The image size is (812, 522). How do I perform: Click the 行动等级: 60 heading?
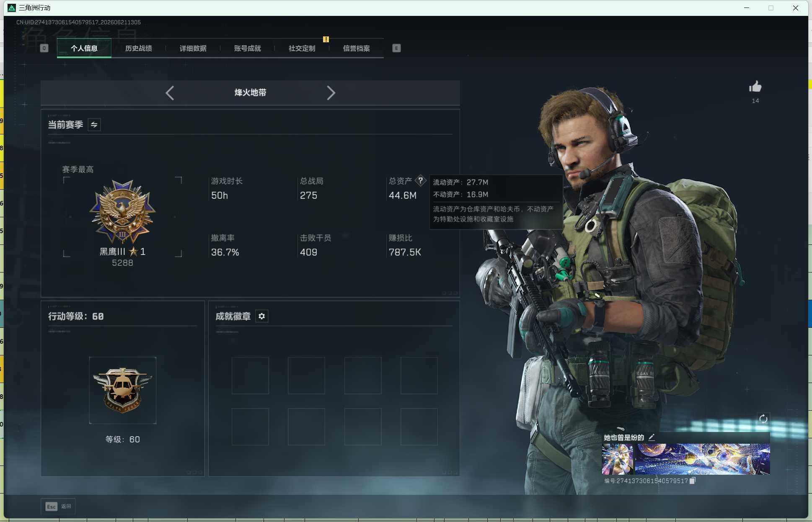[x=76, y=316]
